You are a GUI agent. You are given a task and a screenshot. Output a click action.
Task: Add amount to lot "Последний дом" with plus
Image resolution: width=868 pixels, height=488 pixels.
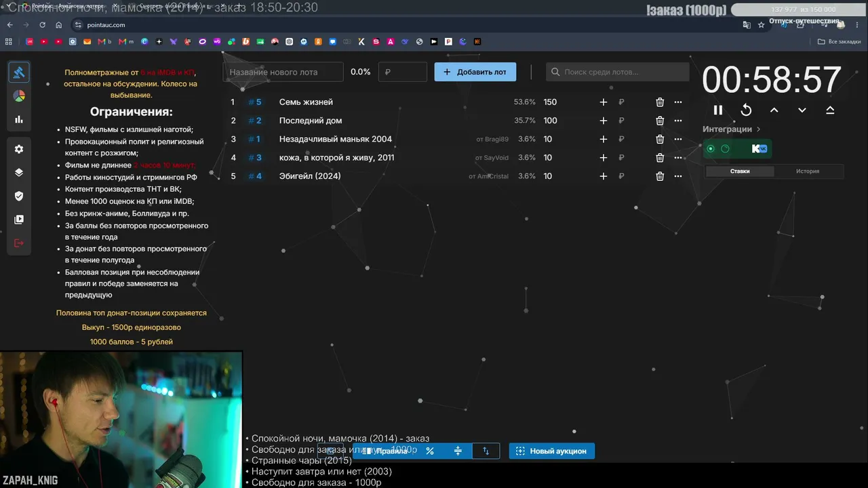pyautogui.click(x=604, y=121)
